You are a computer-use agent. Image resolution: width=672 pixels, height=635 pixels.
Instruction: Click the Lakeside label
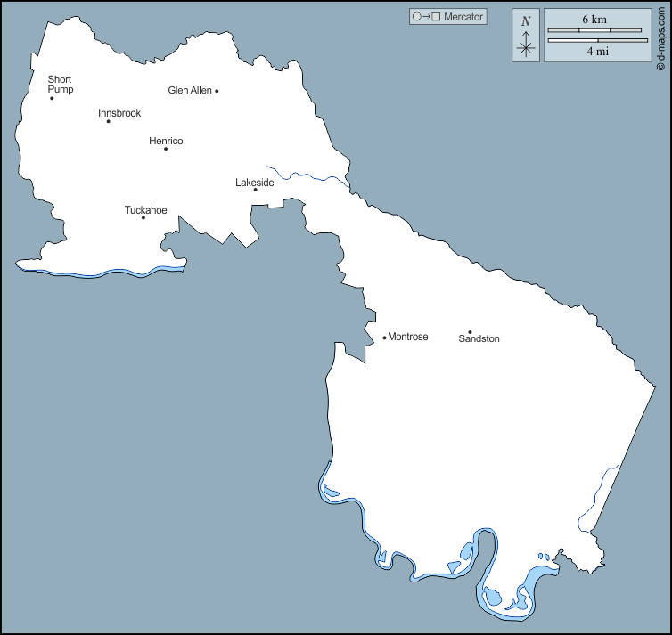[255, 183]
